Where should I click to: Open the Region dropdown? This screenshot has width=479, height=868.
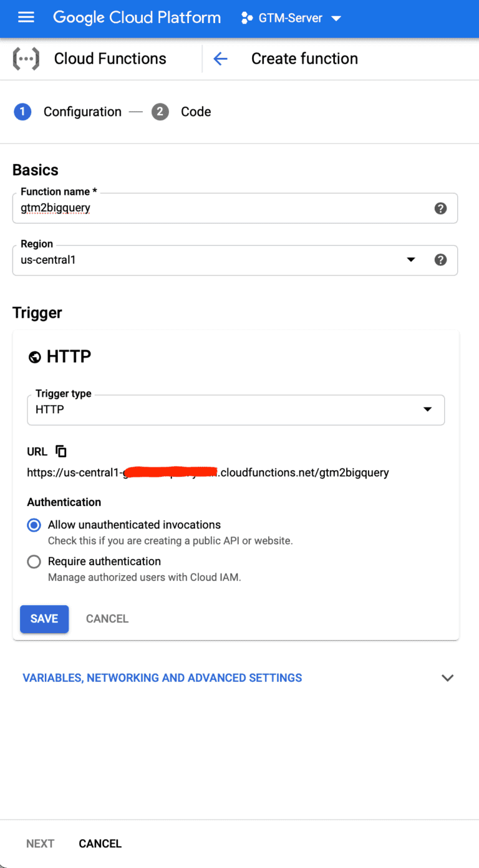click(411, 260)
